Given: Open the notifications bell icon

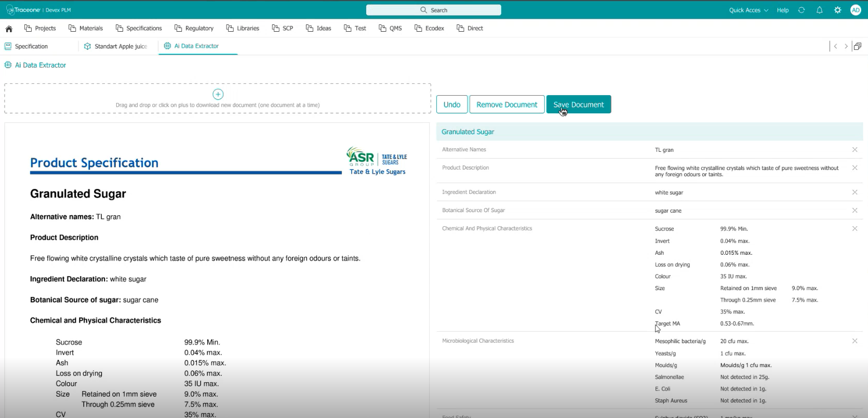Looking at the screenshot, I should point(819,10).
